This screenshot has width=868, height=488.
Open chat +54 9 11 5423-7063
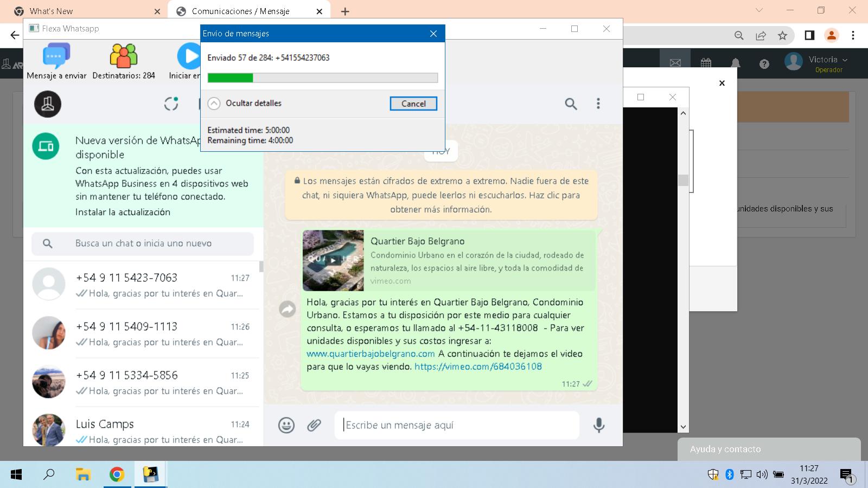click(142, 285)
